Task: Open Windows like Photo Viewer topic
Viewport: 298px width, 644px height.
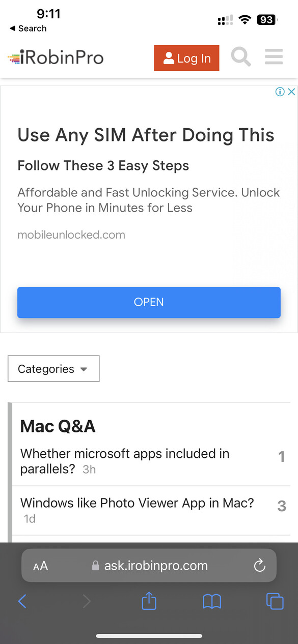Action: tap(137, 503)
